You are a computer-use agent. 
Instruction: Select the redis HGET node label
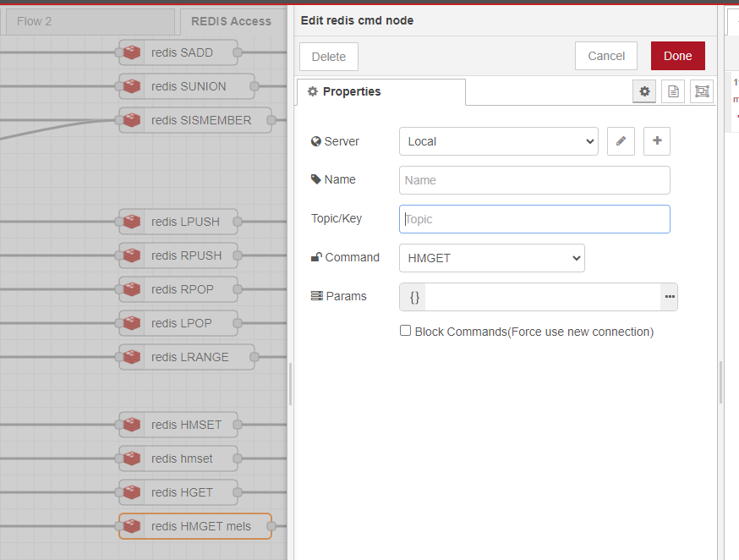182,492
